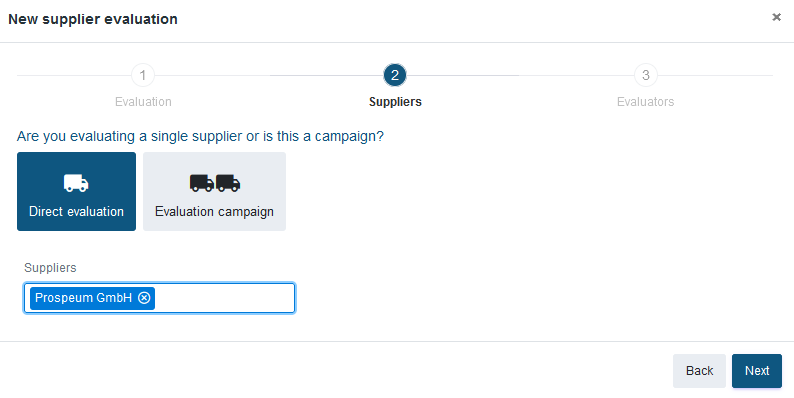This screenshot has height=398, width=794.
Task: Click the step 2 circle
Action: [395, 75]
